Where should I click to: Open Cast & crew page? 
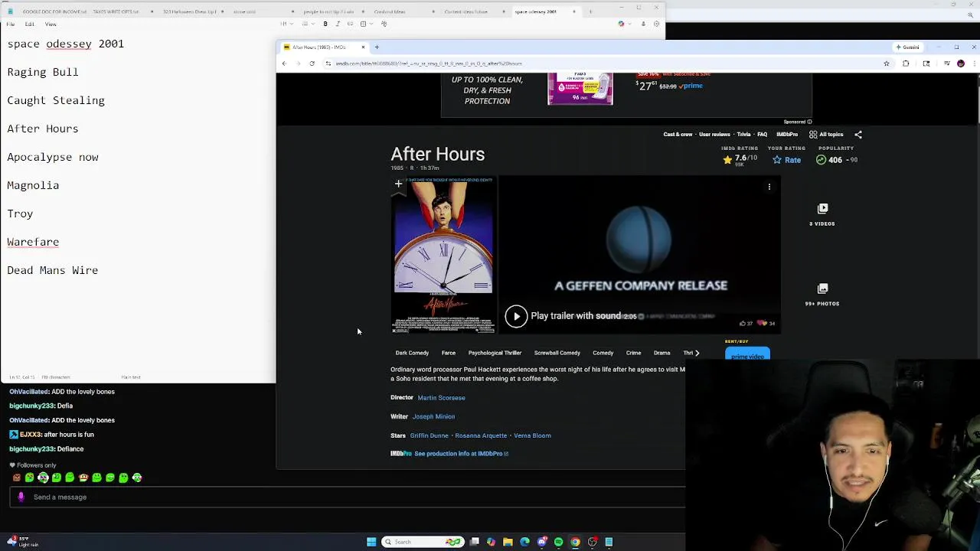click(x=678, y=135)
